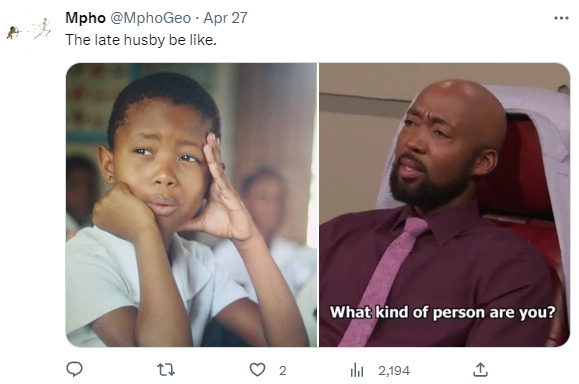Open the Apr 27 timestamp permalink
This screenshot has width=579, height=384.
point(225,18)
